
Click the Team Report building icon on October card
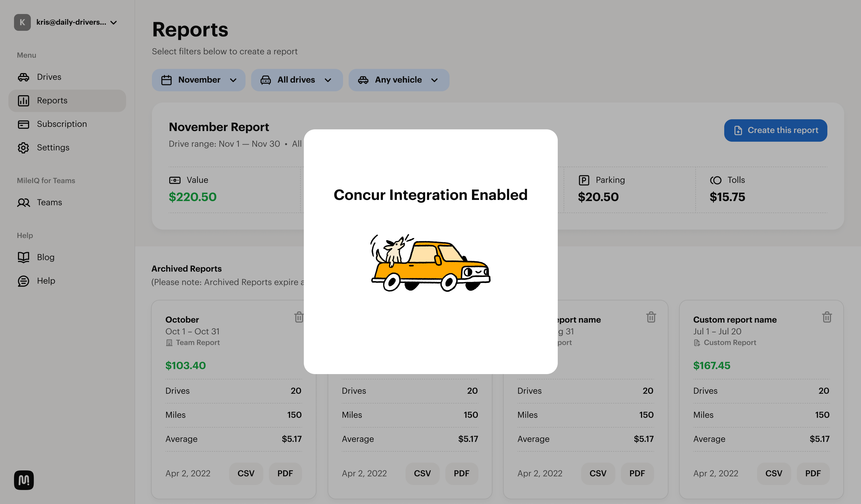[169, 343]
